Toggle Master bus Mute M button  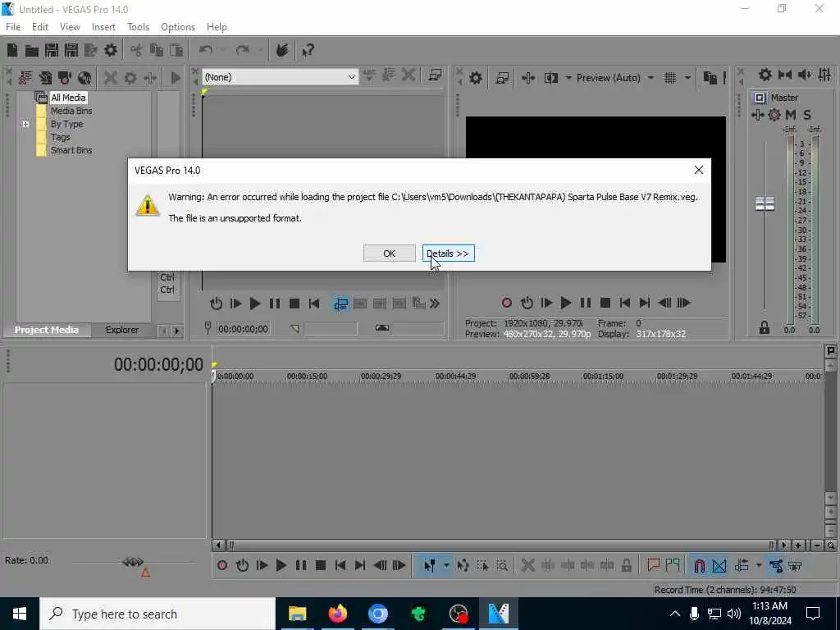[791, 115]
